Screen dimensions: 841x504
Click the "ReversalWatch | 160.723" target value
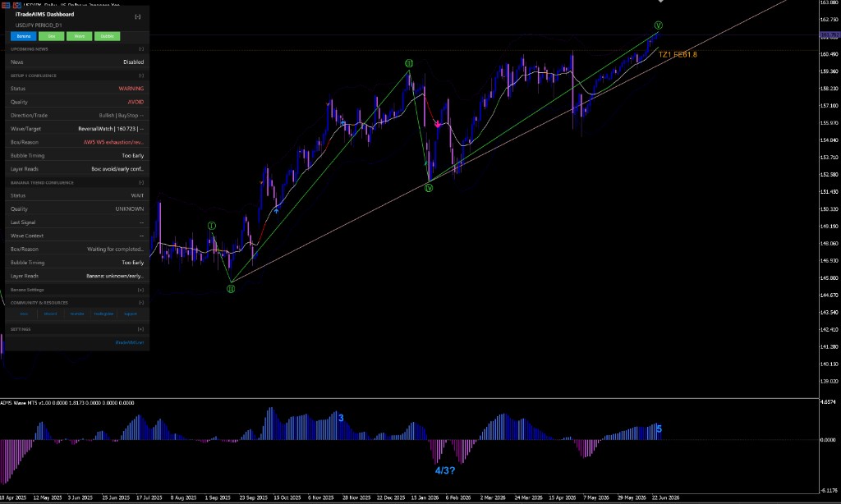[x=111, y=129]
